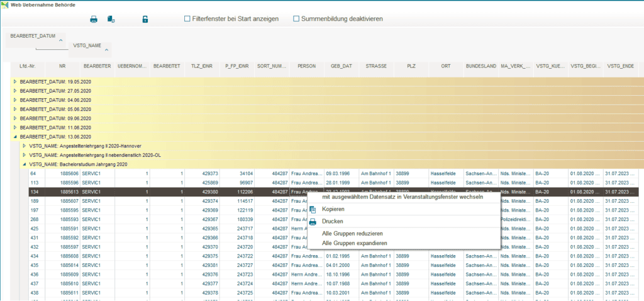This screenshot has width=644, height=301.
Task: Click the P_FP_IDNR column header
Action: pos(237,66)
